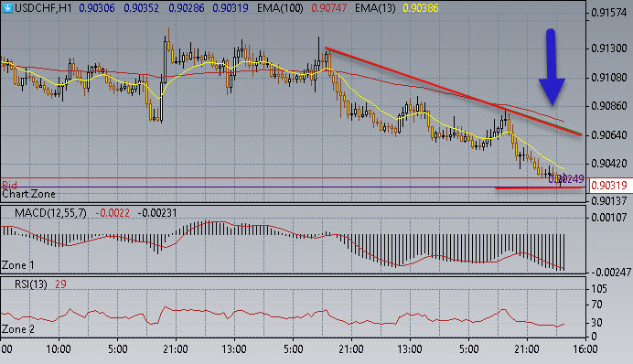The image size is (633, 364).
Task: Click the 21:00 time axis marker at far right
Action: pyautogui.click(x=527, y=348)
